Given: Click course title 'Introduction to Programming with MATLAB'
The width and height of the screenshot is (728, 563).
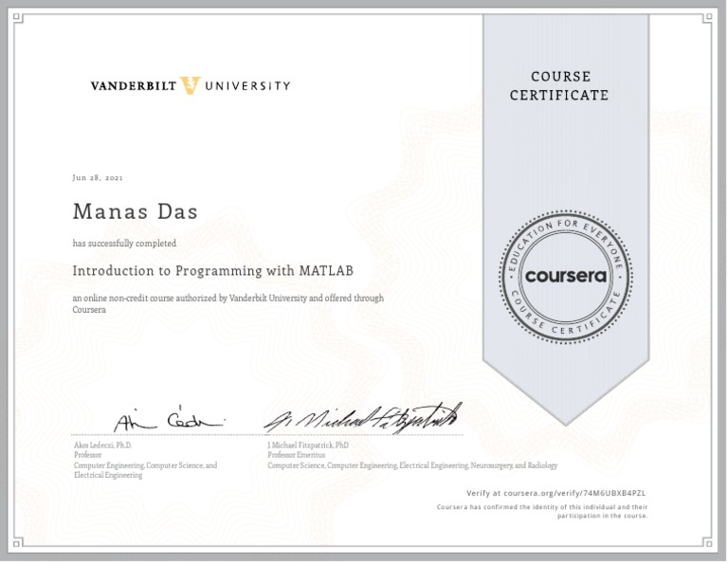Looking at the screenshot, I should 213,271.
